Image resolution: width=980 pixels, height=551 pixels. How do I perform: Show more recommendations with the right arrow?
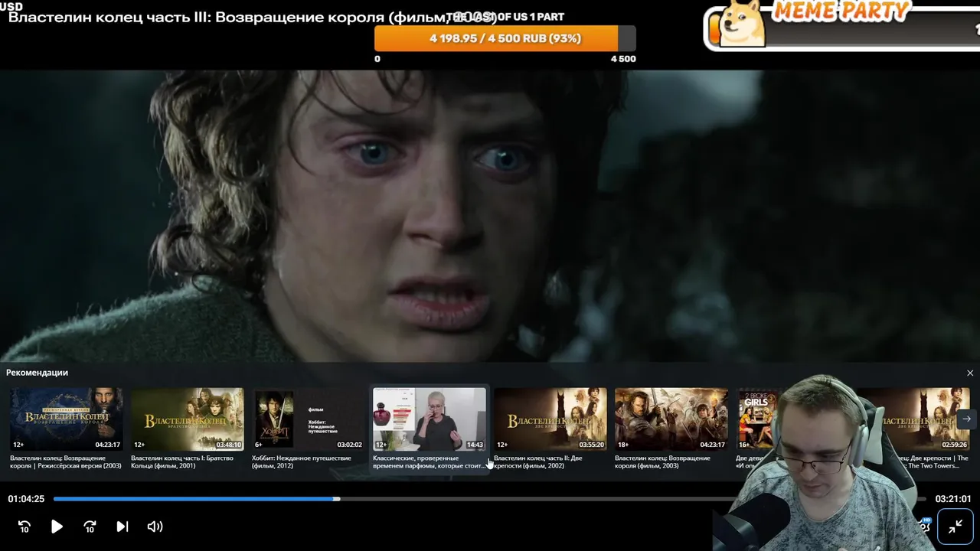[x=966, y=419]
